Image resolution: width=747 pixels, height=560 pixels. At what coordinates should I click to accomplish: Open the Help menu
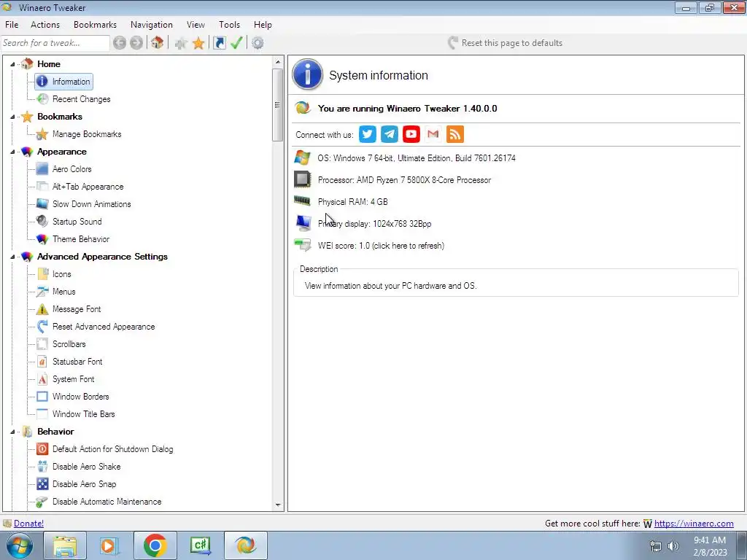(263, 25)
